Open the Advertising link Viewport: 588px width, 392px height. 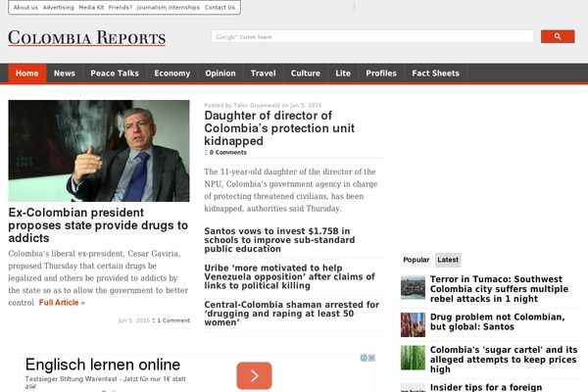[58, 7]
